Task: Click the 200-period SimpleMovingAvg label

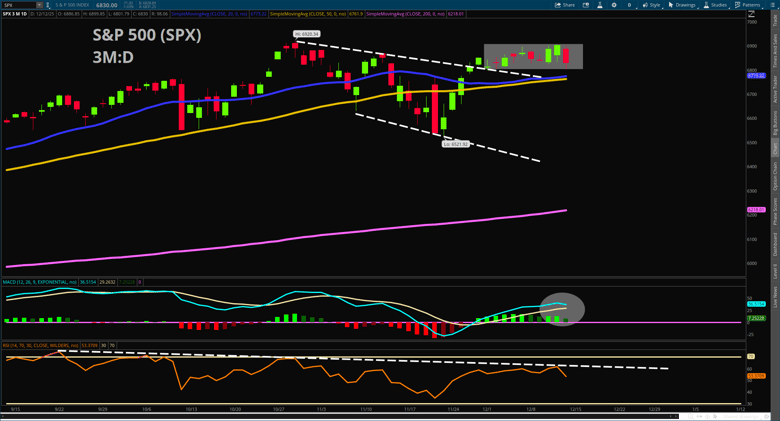Action: [x=405, y=14]
